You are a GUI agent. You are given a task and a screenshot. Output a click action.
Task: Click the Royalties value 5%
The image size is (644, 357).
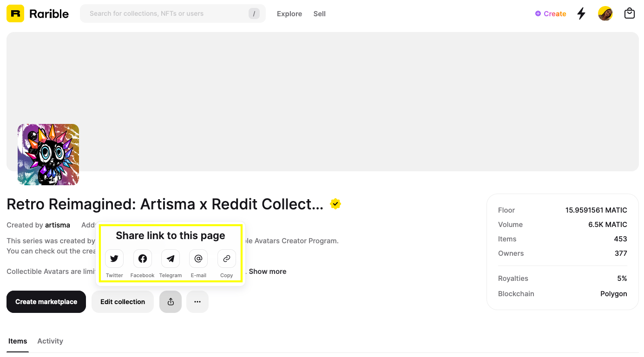[622, 279]
